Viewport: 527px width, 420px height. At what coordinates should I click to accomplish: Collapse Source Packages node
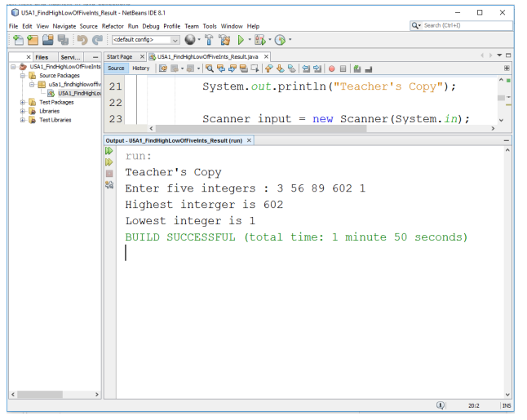[23, 76]
